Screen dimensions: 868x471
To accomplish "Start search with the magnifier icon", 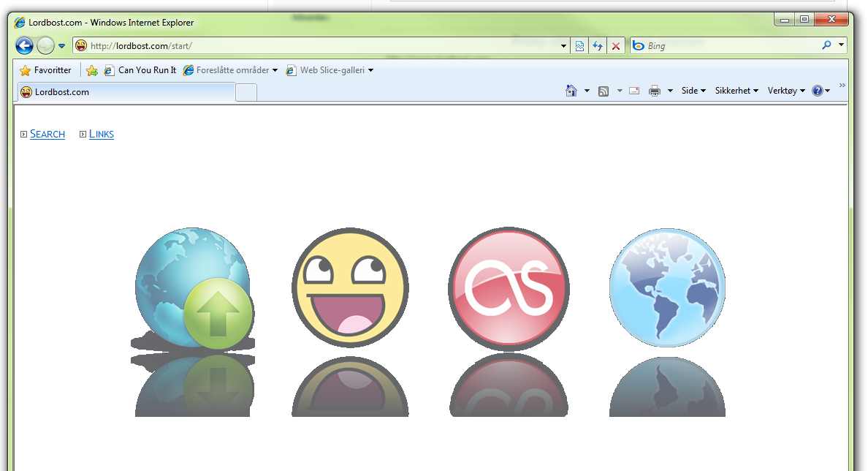I will click(x=826, y=45).
